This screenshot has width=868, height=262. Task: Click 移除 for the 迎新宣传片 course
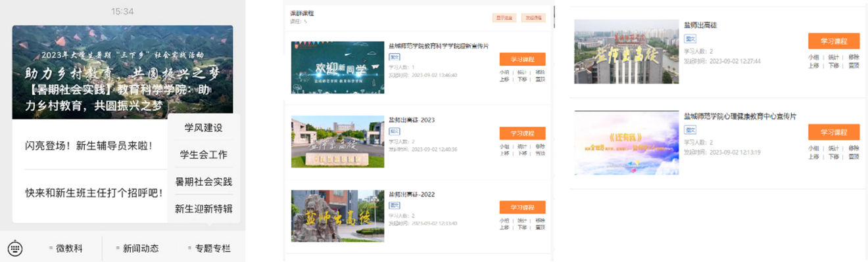[x=540, y=72]
